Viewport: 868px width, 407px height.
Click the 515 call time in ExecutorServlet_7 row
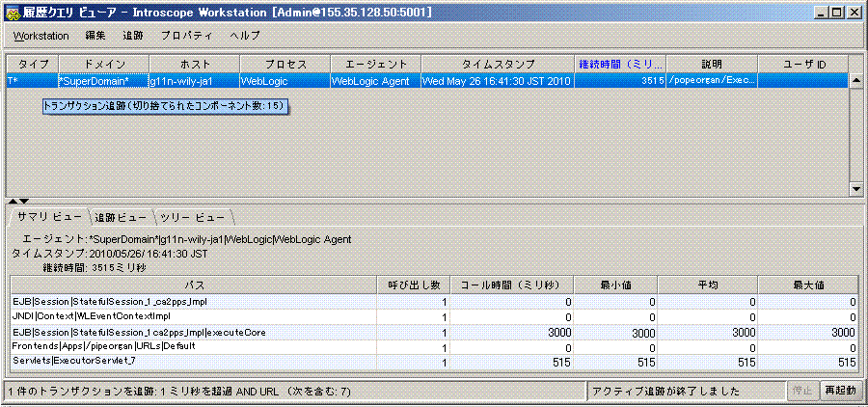(511, 362)
